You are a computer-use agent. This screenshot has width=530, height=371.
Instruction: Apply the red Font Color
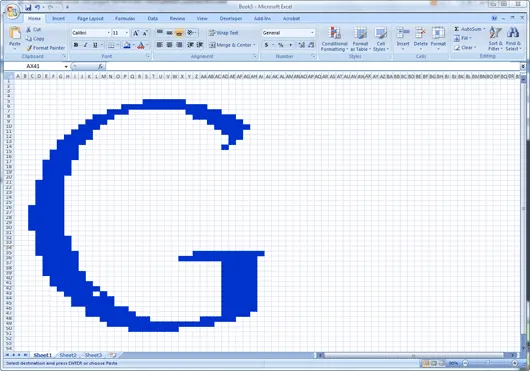(141, 45)
